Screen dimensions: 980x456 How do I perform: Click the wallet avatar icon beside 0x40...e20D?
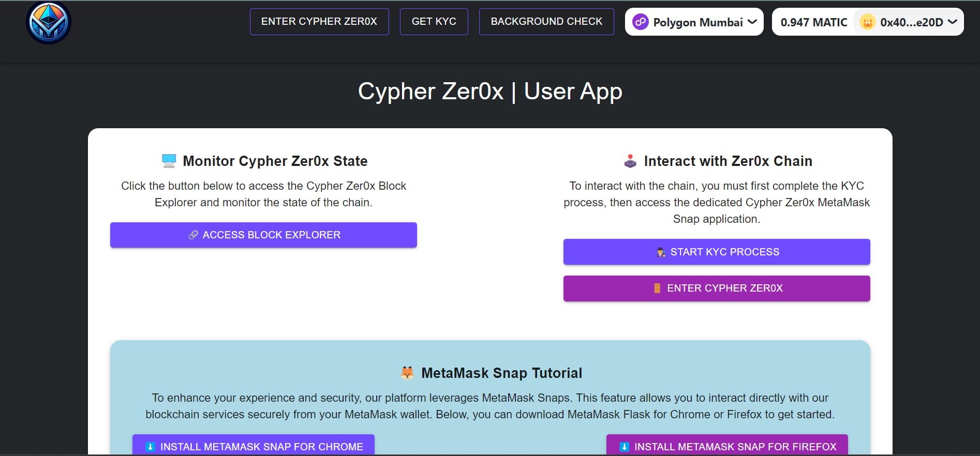click(867, 22)
